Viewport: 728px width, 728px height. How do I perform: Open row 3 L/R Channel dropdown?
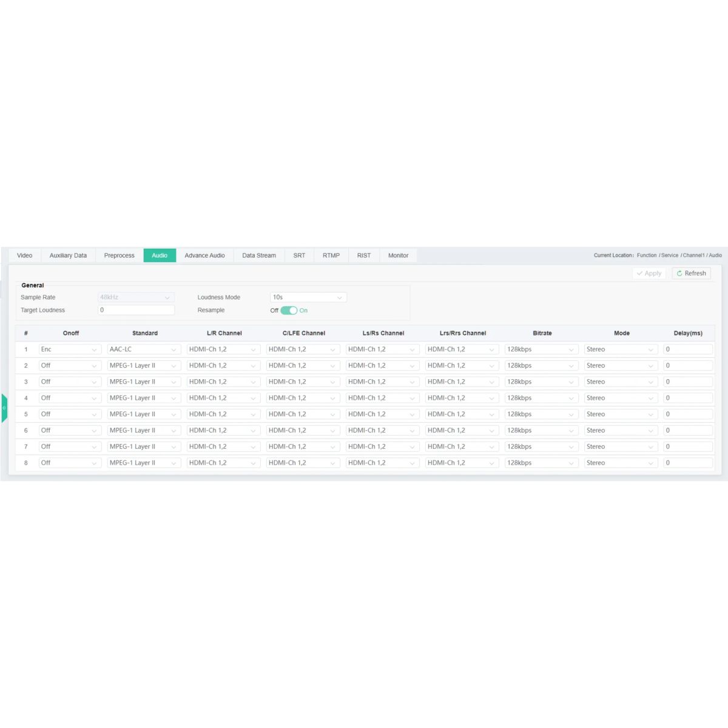[223, 382]
